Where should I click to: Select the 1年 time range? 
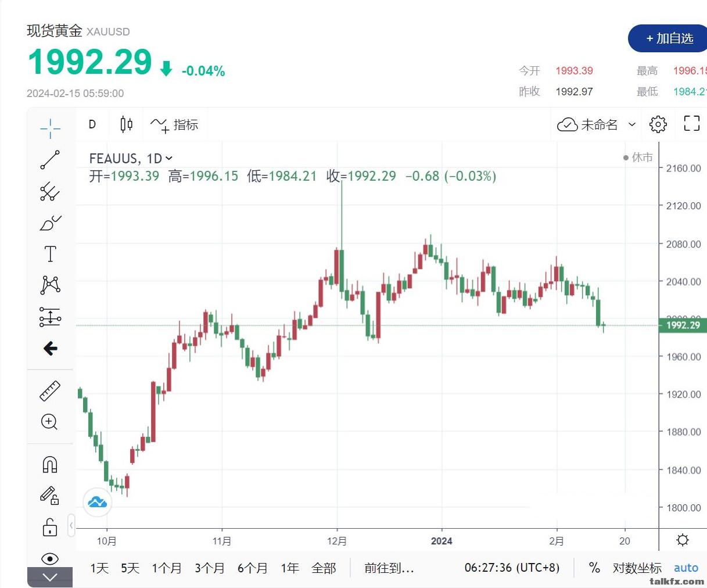click(x=289, y=568)
